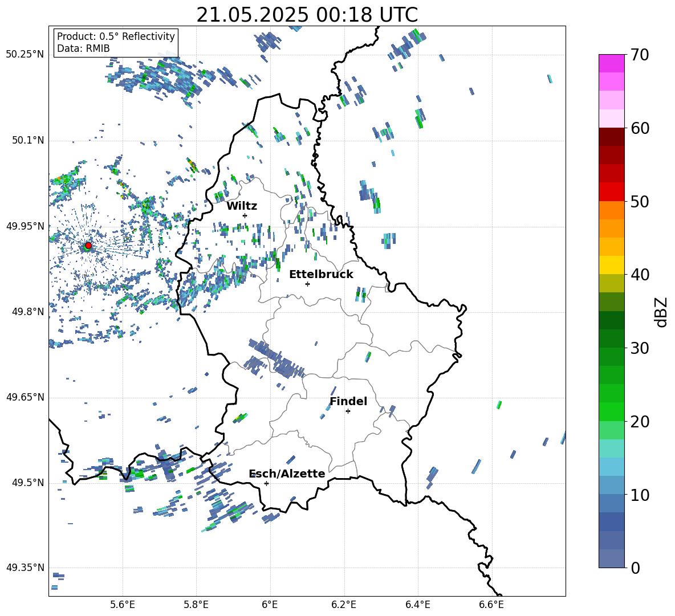675x616 pixels.
Task: Click the 5.8°E longitude label
Action: coord(196,605)
